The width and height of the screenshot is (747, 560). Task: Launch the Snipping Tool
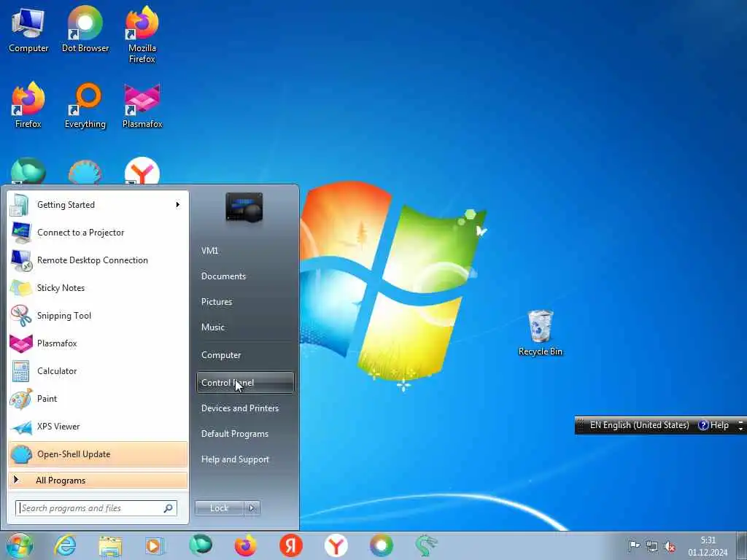[x=98, y=315]
